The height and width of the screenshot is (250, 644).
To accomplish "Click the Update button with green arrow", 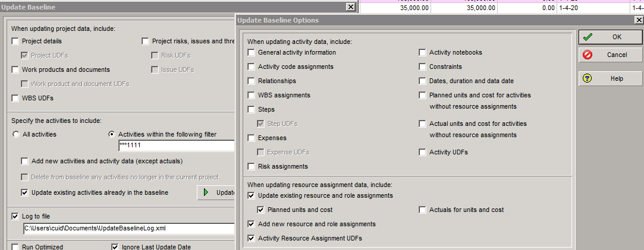I will tap(216, 192).
